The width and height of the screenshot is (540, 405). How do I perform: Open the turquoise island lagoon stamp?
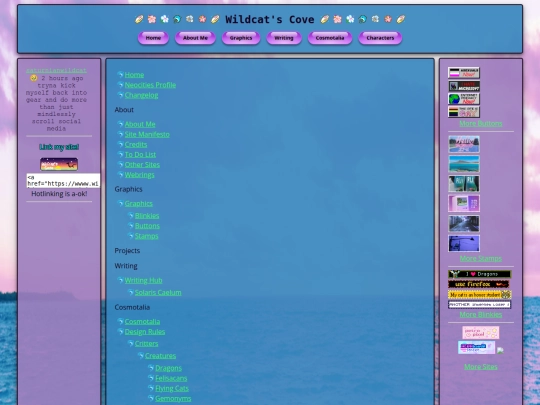click(464, 164)
